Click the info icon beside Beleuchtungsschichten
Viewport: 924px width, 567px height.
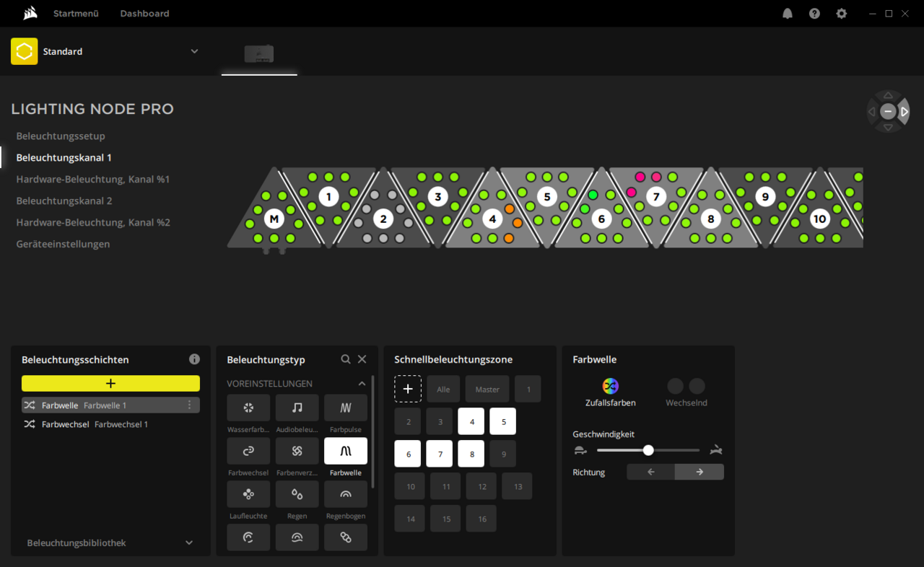coord(194,359)
